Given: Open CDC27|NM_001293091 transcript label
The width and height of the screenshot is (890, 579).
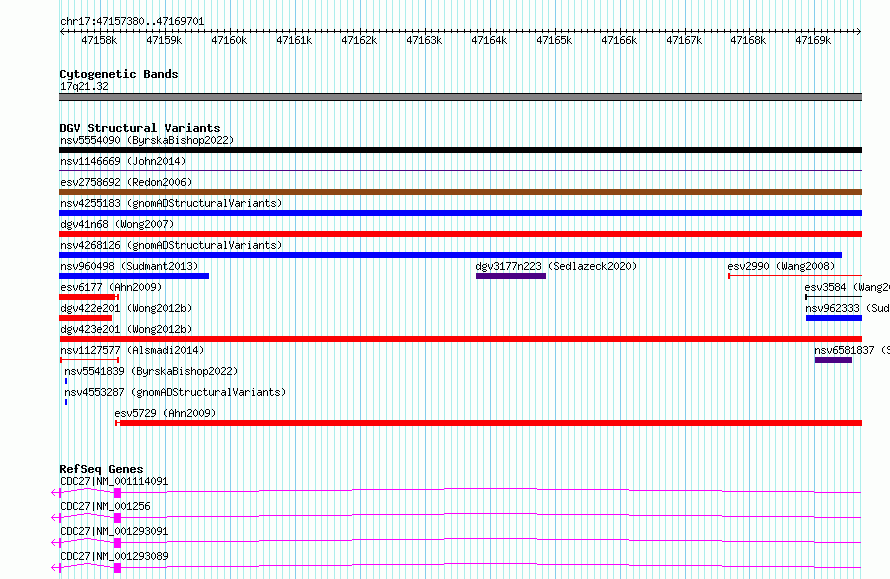Looking at the screenshot, I should pos(114,531).
